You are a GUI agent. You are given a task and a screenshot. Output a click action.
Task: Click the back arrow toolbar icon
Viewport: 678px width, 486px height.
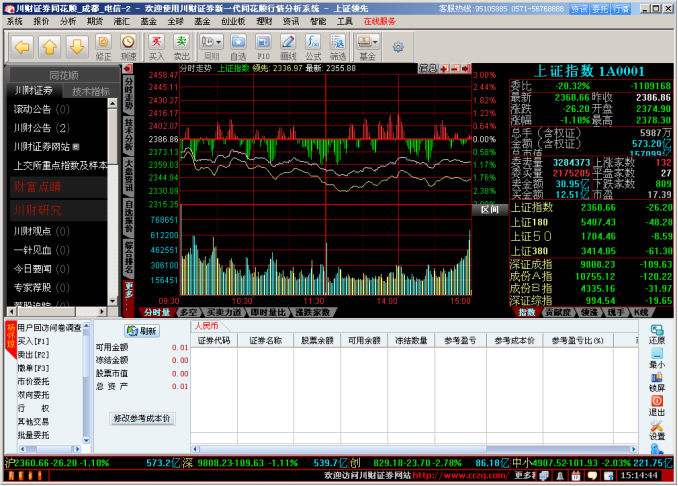pos(22,46)
